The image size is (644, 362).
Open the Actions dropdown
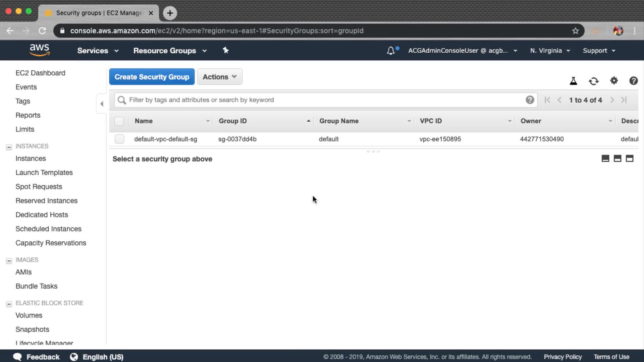(x=220, y=77)
